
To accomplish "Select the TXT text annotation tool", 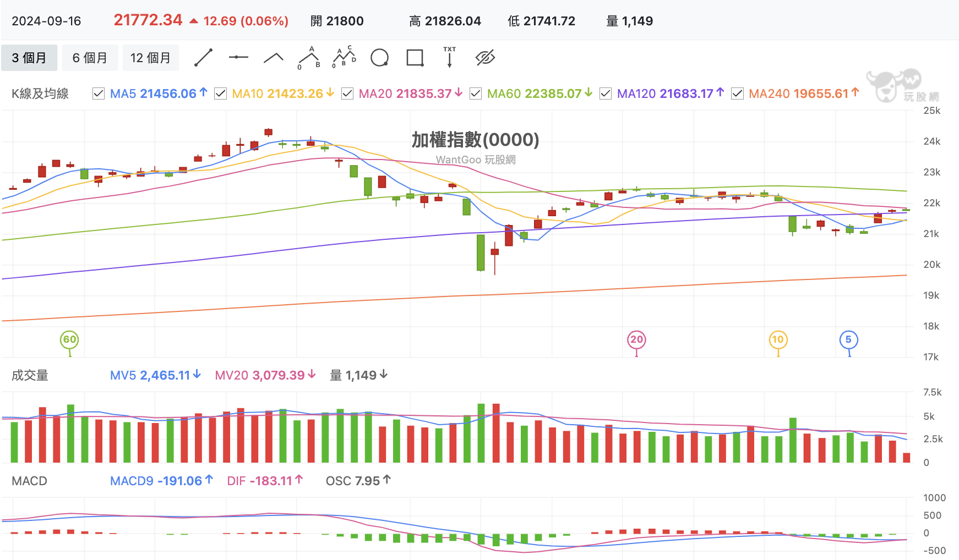I will (450, 57).
